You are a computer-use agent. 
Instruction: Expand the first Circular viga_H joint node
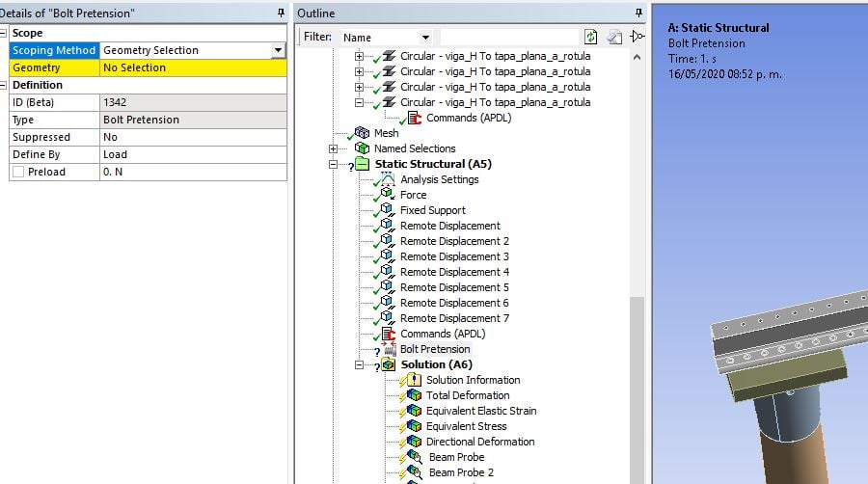[x=360, y=56]
